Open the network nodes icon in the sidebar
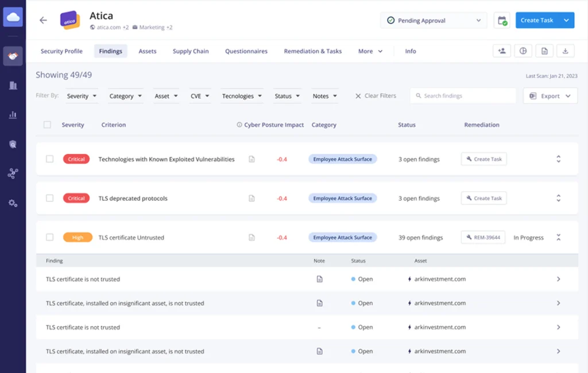Image resolution: width=588 pixels, height=373 pixels. (13, 173)
